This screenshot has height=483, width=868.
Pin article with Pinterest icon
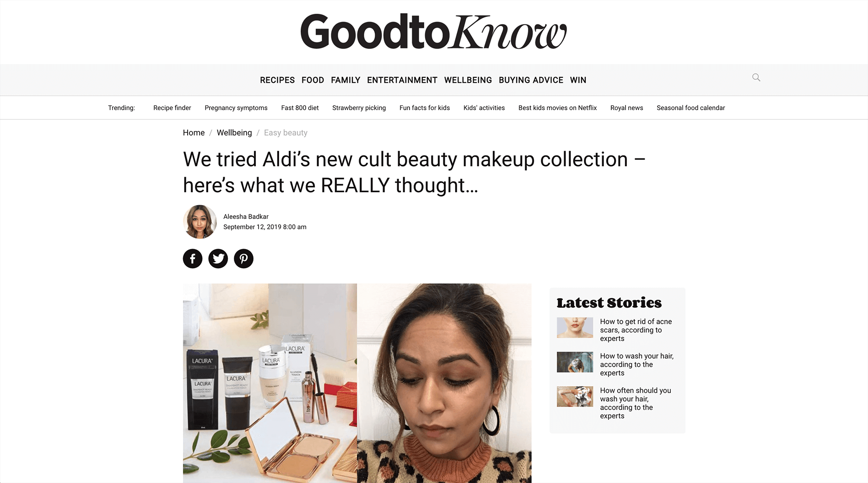(243, 259)
